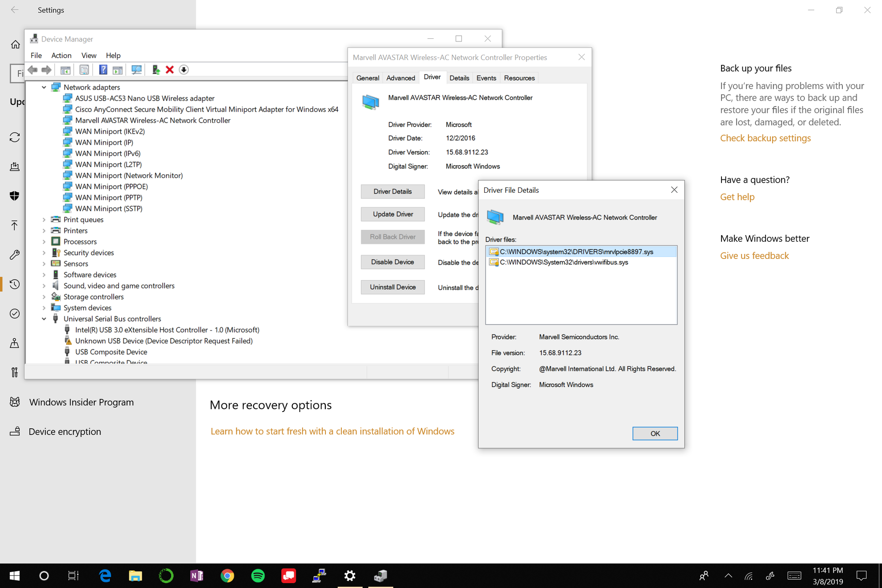This screenshot has height=588, width=882.
Task: Switch to the Resources tab in Properties
Action: click(x=519, y=78)
